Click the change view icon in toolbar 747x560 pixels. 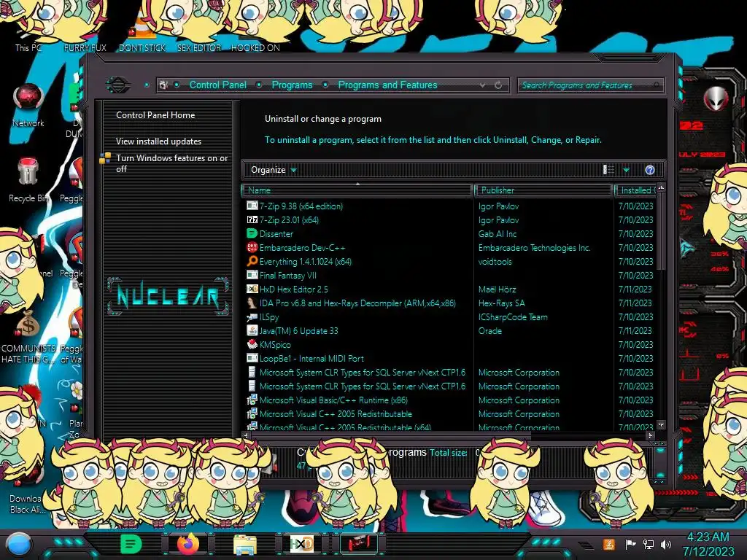(608, 170)
